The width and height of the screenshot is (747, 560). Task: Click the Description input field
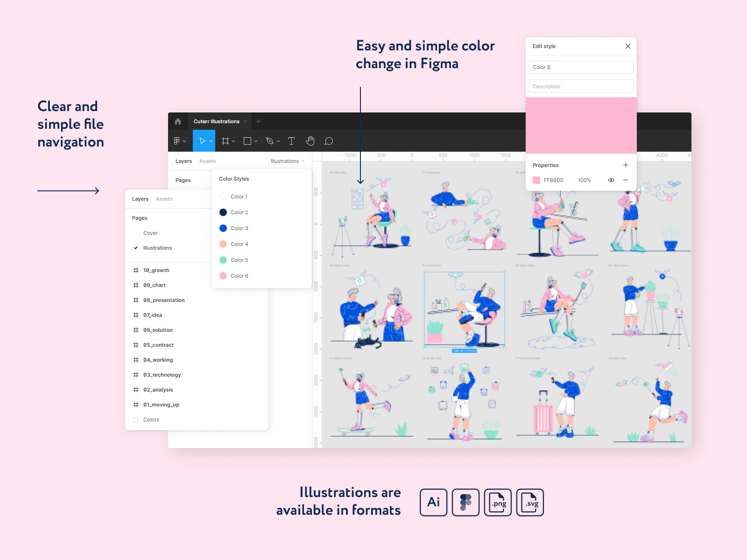[x=581, y=86]
